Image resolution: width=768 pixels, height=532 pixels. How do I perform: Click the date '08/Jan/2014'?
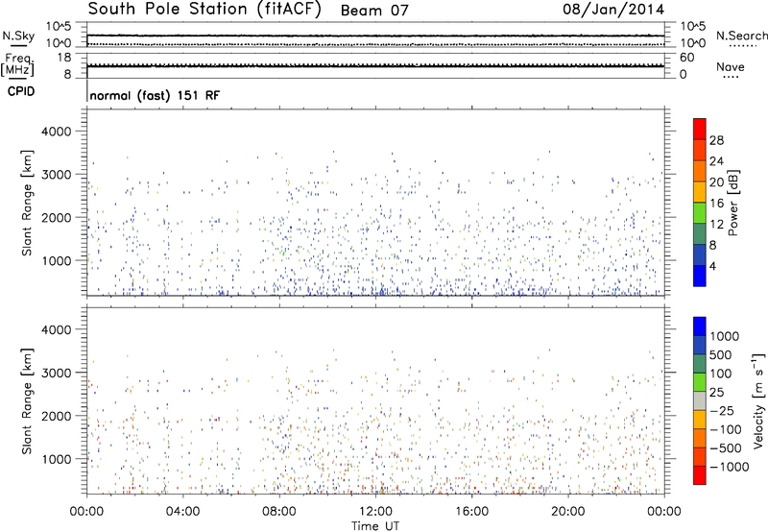pyautogui.click(x=613, y=10)
